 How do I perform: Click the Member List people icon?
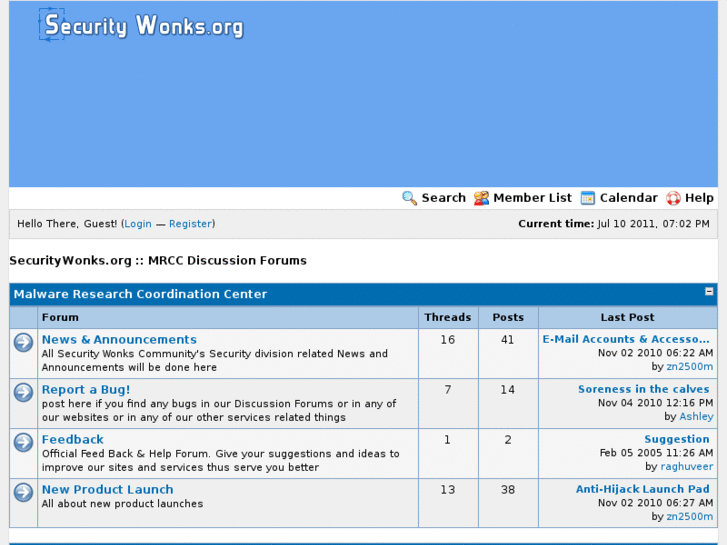(x=481, y=198)
